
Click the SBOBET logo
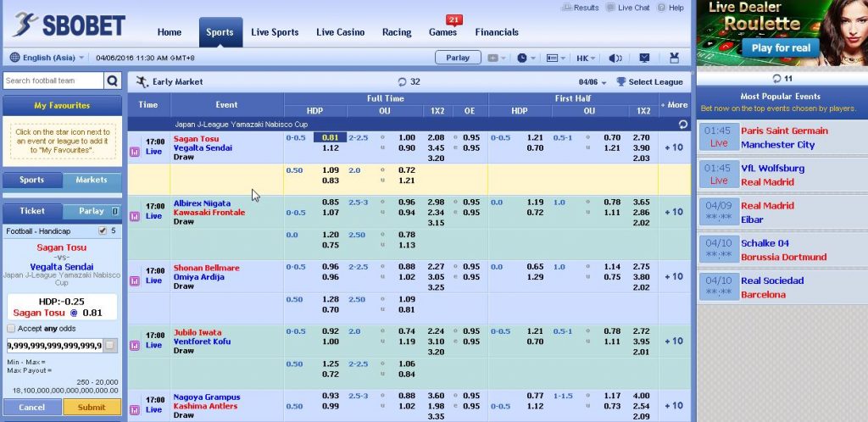[69, 25]
